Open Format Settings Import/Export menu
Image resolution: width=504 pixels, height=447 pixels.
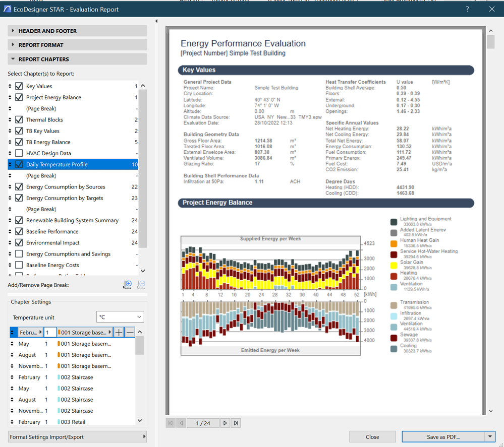click(78, 437)
